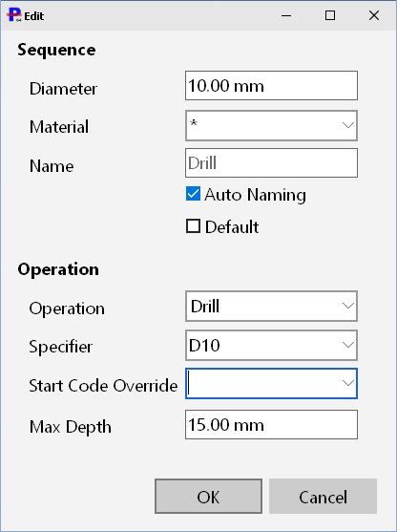Enable the Default checkbox
Viewport: 397px width, 532px height.
click(x=193, y=226)
